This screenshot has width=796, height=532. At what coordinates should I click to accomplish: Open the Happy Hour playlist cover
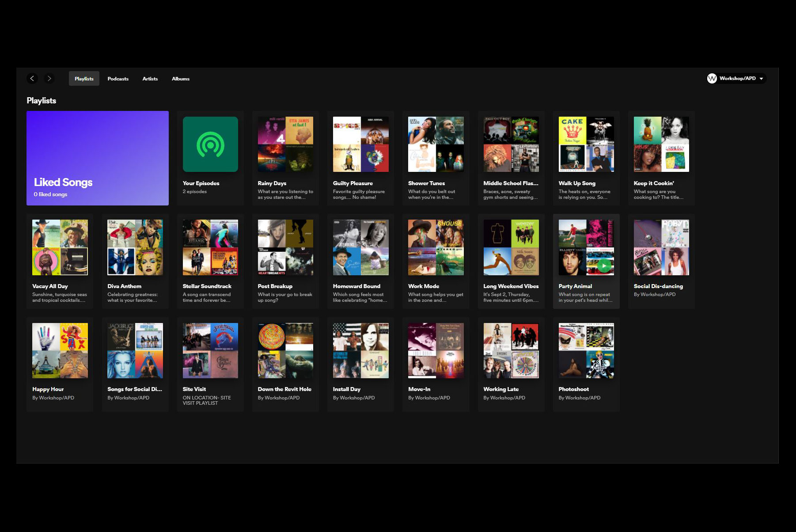[x=60, y=350]
